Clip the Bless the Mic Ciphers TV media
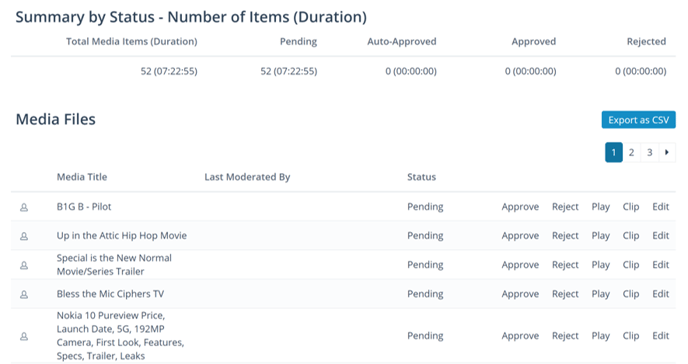The image size is (688, 364). coord(631,294)
